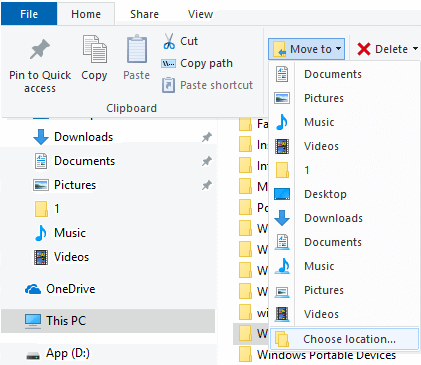Screen dimensions: 421x365
Task: Click the Copy path icon
Action: pos(168,63)
